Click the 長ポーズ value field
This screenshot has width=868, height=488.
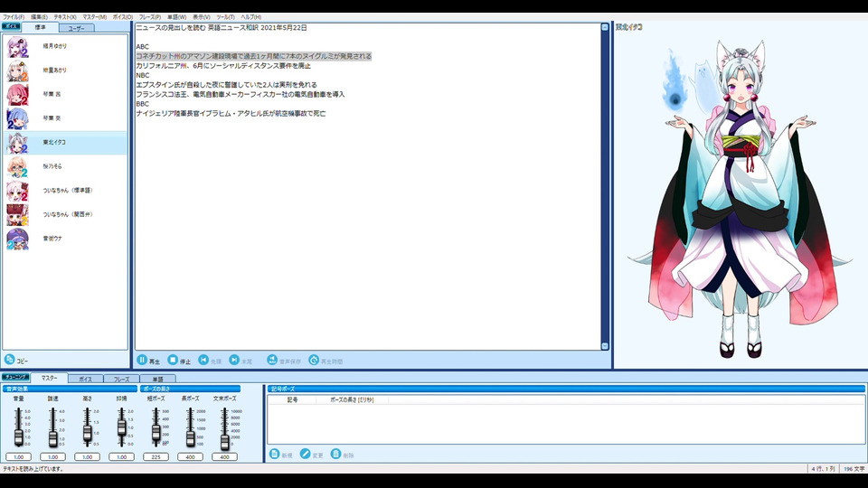click(191, 457)
